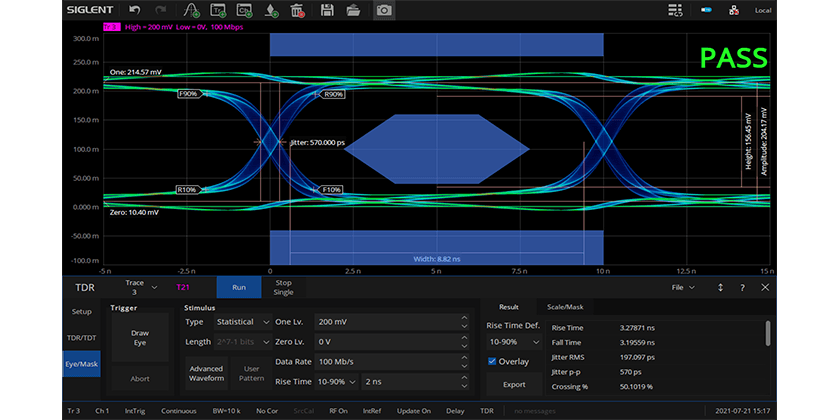840x420 pixels.
Task: Click the panel up-down arrows icon
Action: pyautogui.click(x=720, y=287)
